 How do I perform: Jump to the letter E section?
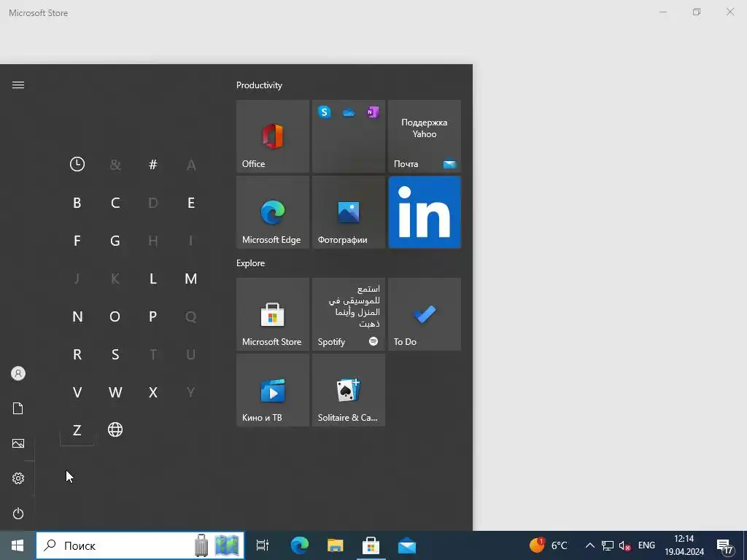point(191,203)
